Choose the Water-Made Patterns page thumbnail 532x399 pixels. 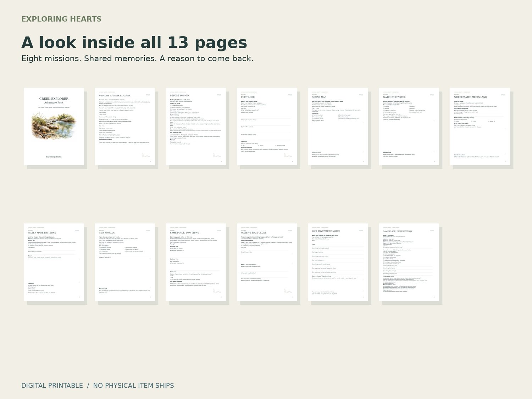pos(54,262)
